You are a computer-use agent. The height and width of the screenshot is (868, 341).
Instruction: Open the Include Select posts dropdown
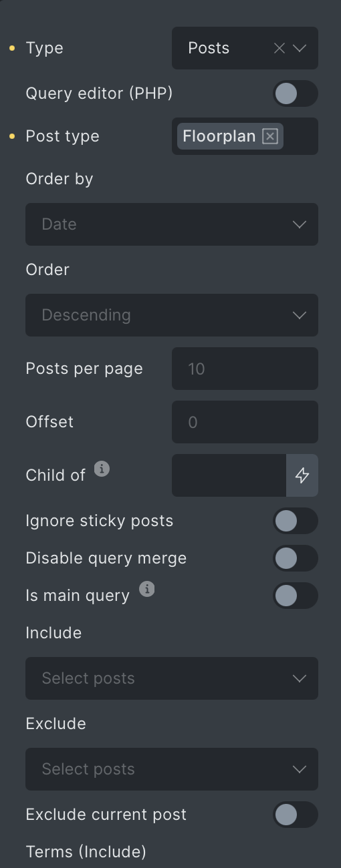pyautogui.click(x=172, y=678)
